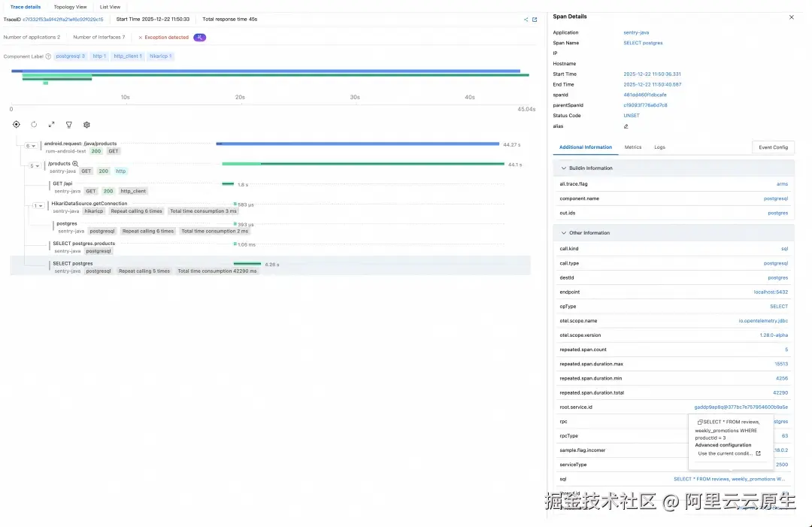Image resolution: width=812 pixels, height=527 pixels.
Task: Click the sql value SELECT * FROM reviews
Action: pos(729,480)
